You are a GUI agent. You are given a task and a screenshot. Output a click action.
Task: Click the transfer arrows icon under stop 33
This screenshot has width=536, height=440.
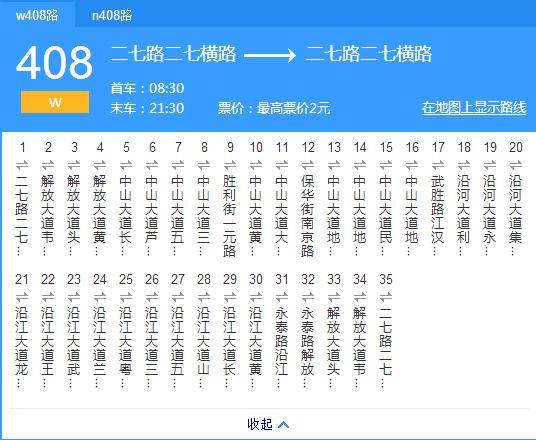pyautogui.click(x=334, y=296)
